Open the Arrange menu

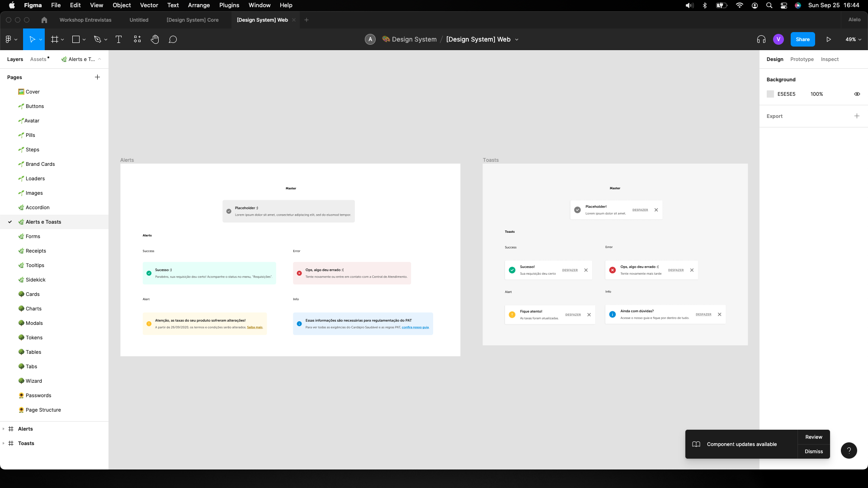[198, 5]
